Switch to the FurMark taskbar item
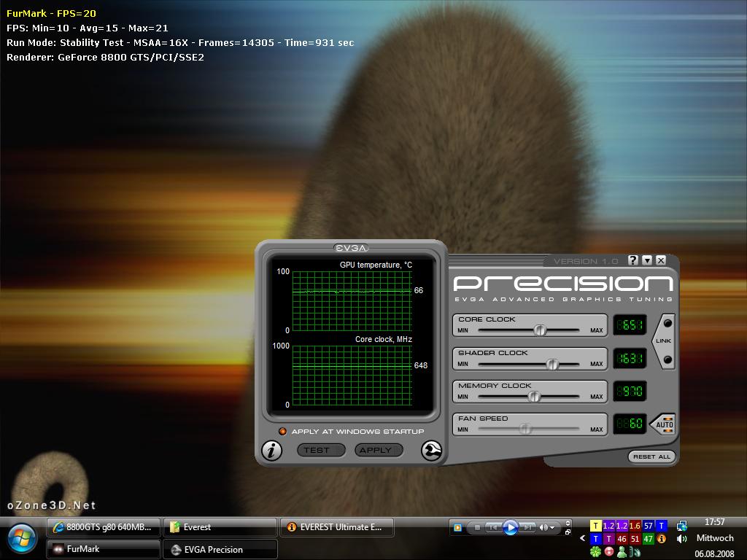The height and width of the screenshot is (560, 747). tap(103, 549)
